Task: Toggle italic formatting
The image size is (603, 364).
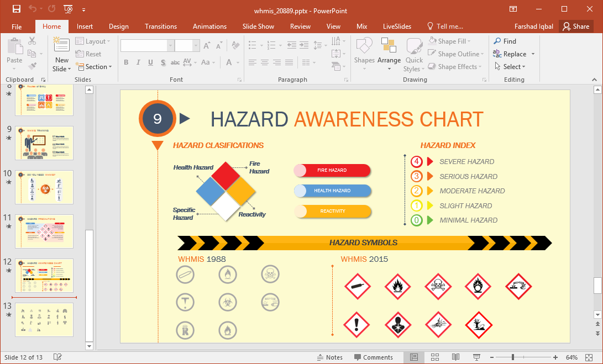Action: (x=138, y=62)
